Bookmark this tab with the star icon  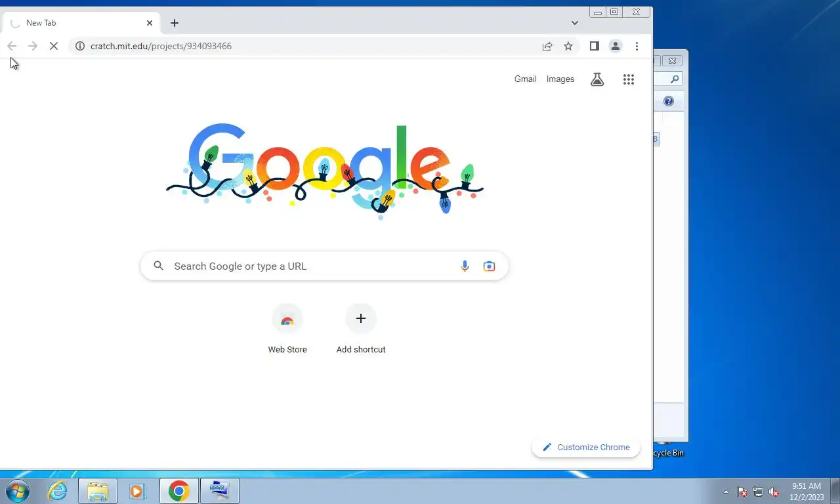pyautogui.click(x=568, y=46)
